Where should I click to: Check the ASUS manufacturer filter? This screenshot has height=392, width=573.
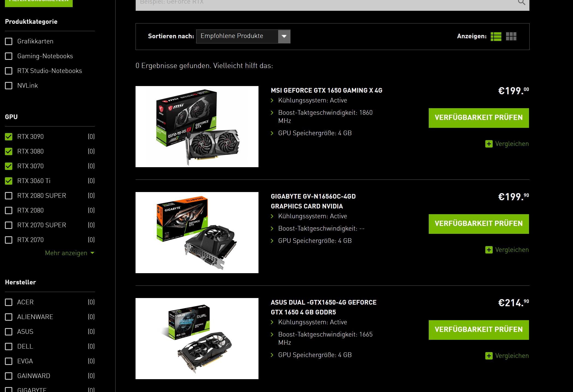[9, 332]
